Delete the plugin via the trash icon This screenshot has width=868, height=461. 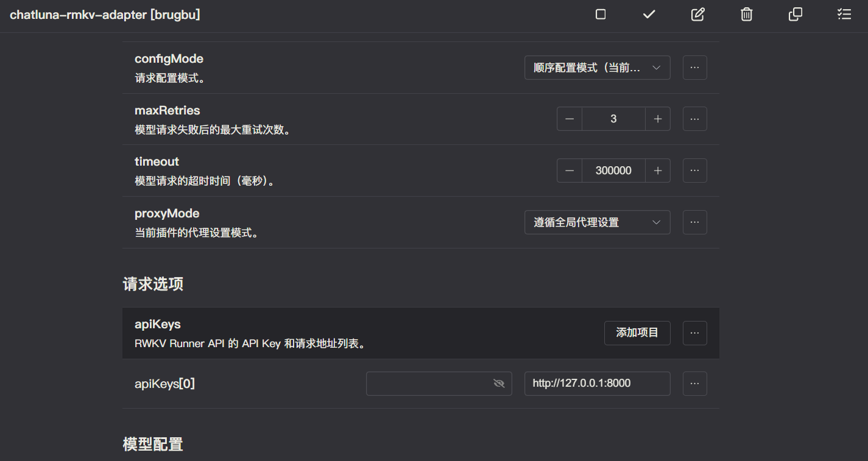[x=746, y=14]
